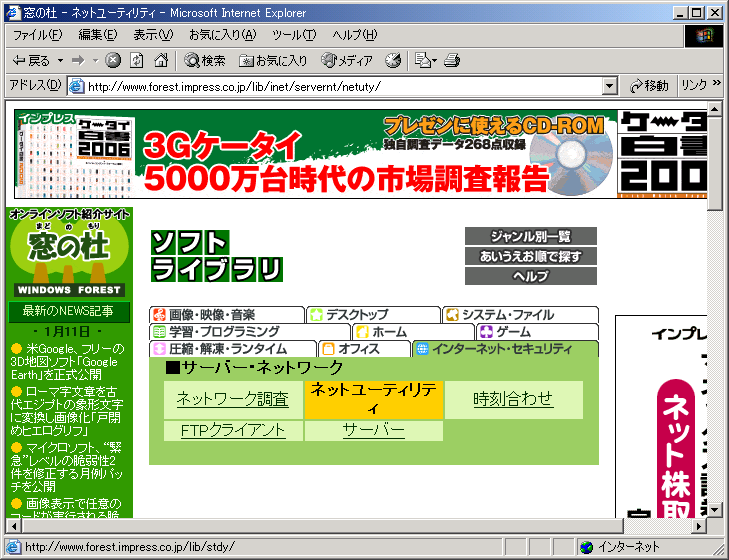Click the ソフトライブラリ heading logo

pos(217,256)
